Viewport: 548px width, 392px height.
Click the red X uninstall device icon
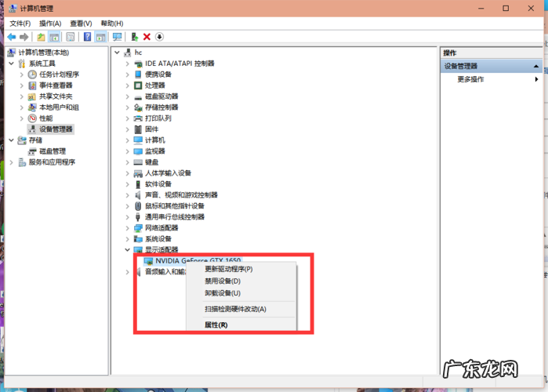click(147, 37)
